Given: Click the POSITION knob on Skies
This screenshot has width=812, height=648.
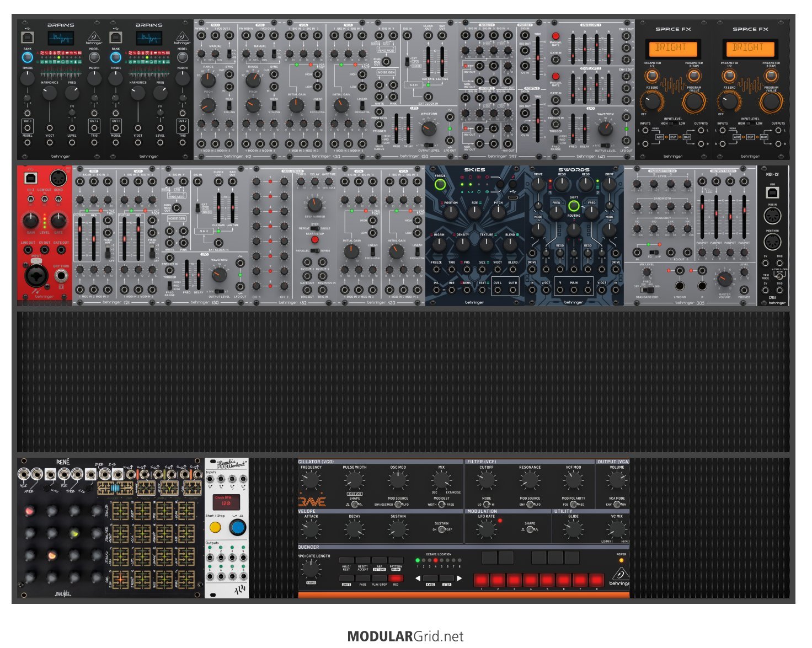Looking at the screenshot, I should click(x=451, y=212).
